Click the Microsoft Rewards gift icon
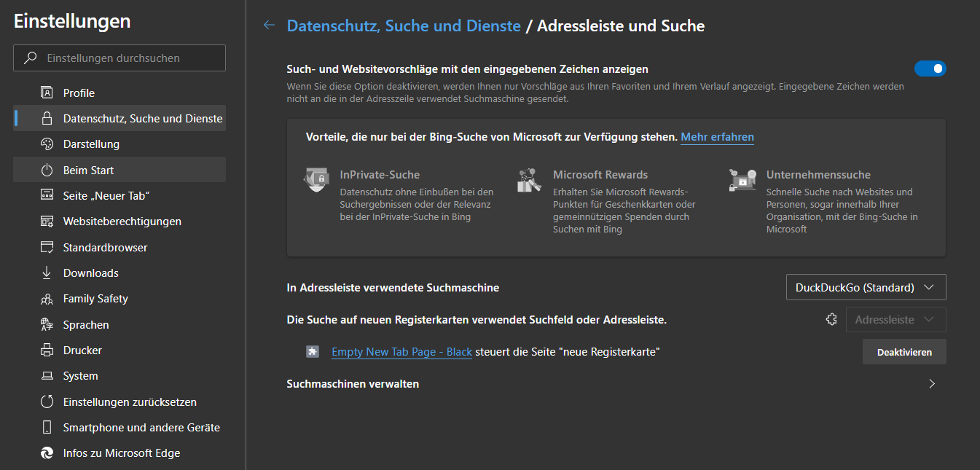 point(529,180)
